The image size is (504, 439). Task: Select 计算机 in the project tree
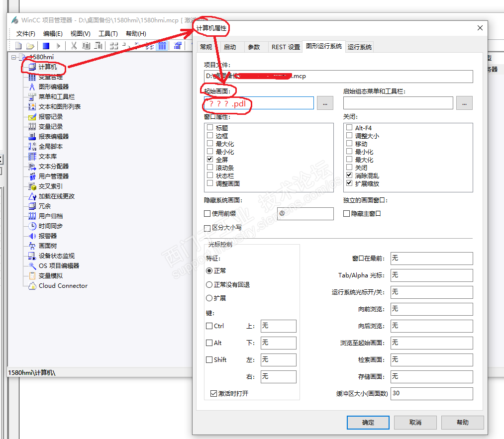[x=48, y=67]
